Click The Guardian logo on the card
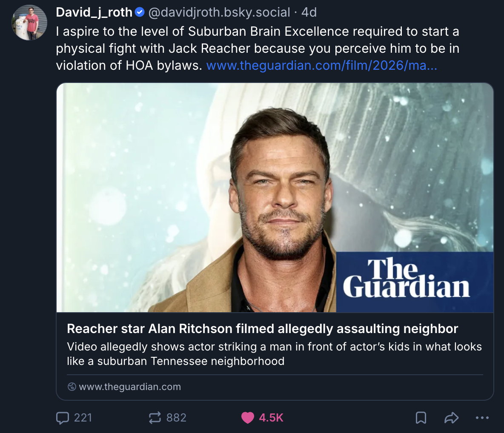Image resolution: width=504 pixels, height=433 pixels. [407, 278]
